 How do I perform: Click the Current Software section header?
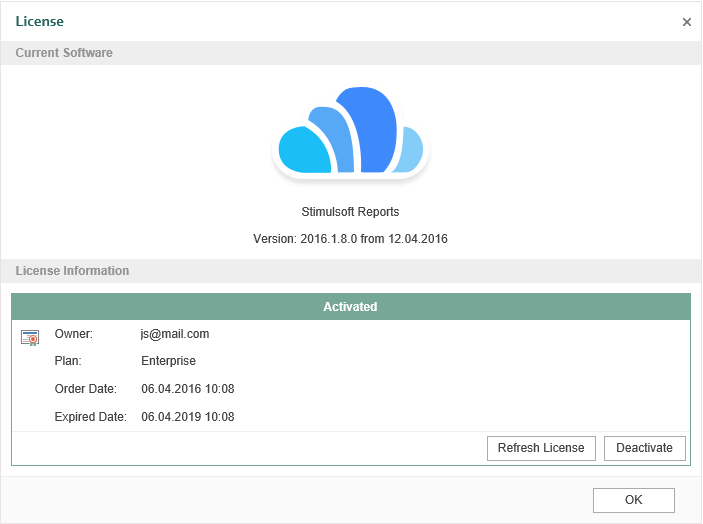click(x=351, y=53)
